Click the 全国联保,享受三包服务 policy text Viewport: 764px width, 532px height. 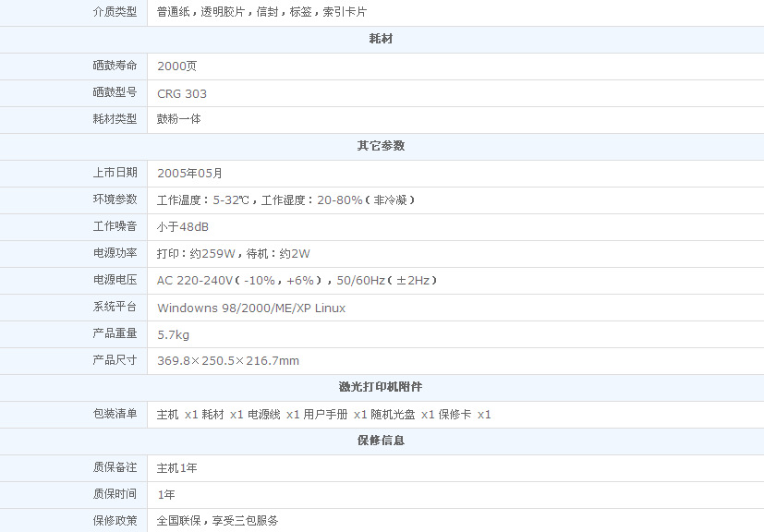218,521
